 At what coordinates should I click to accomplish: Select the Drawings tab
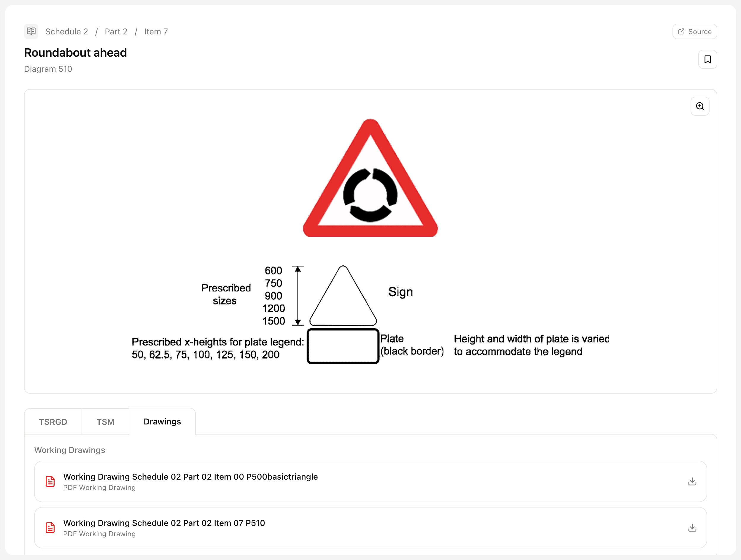click(x=162, y=421)
